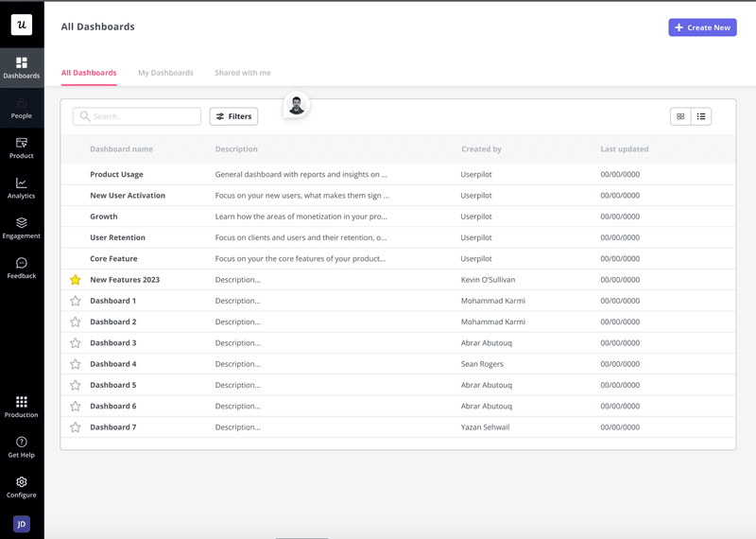
Task: Open Dashboard 7 by name
Action: coord(112,427)
